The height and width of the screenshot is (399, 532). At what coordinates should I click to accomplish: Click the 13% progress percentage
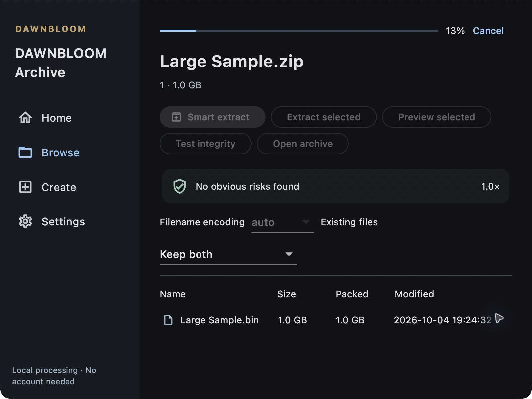point(455,31)
